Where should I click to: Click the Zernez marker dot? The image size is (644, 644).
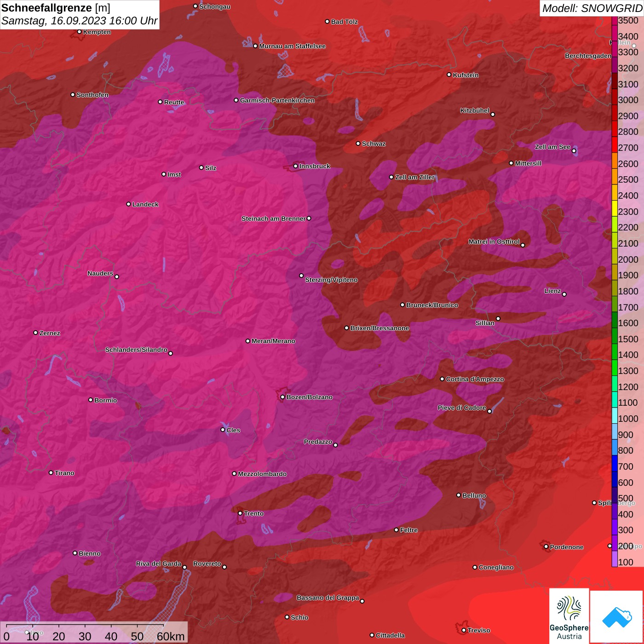click(x=36, y=333)
